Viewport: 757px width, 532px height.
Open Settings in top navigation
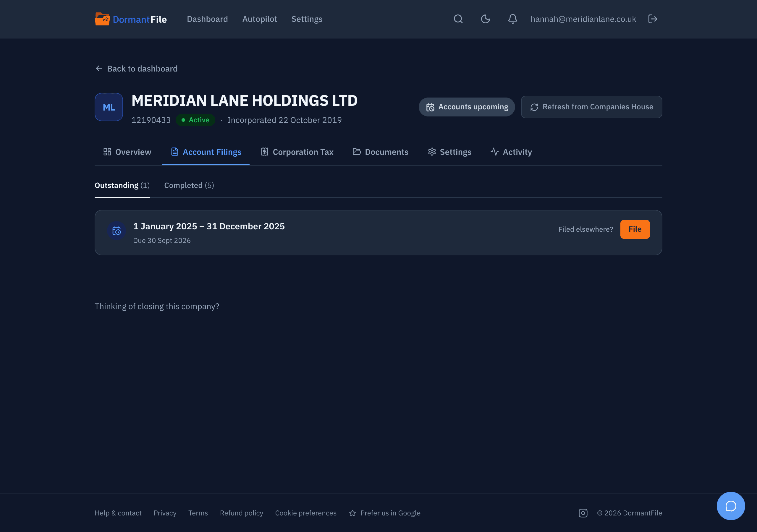307,19
